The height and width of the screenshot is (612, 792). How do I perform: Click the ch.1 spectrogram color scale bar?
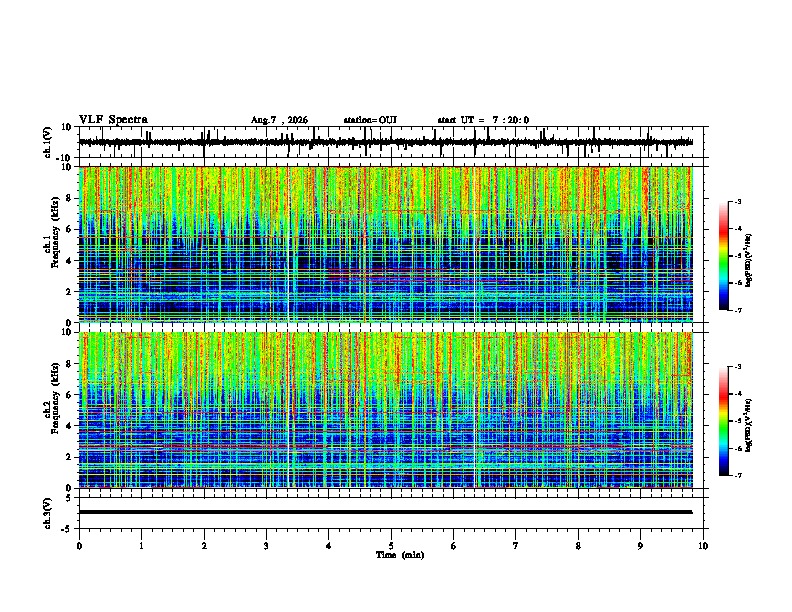(723, 256)
